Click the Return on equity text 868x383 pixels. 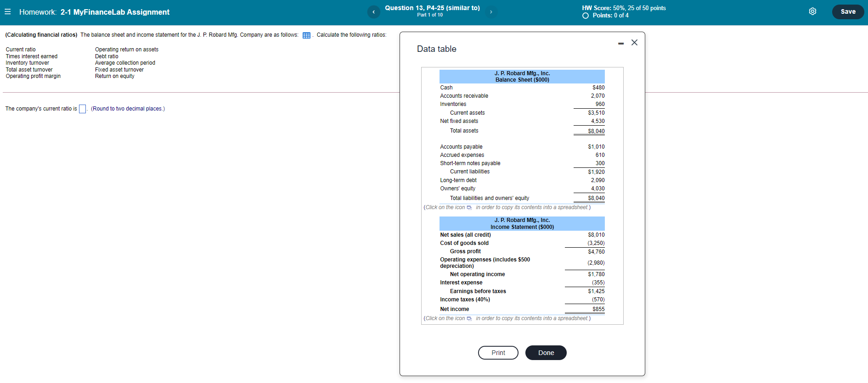coord(115,76)
